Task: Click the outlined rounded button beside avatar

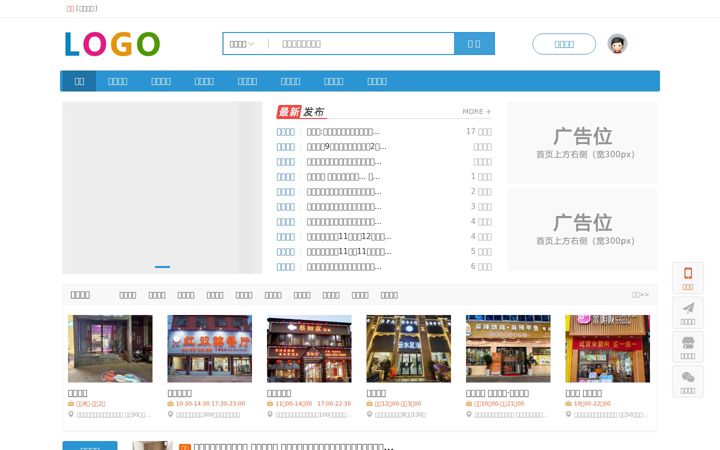Action: coord(564,44)
